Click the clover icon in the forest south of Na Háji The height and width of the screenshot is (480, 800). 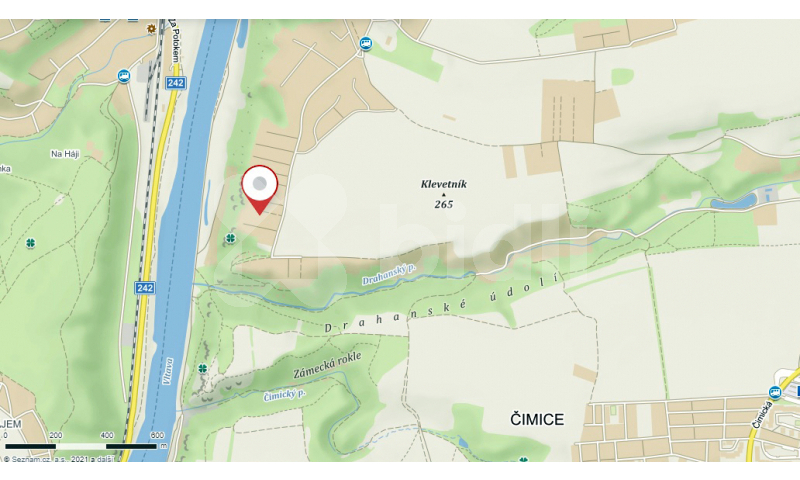[x=31, y=243]
